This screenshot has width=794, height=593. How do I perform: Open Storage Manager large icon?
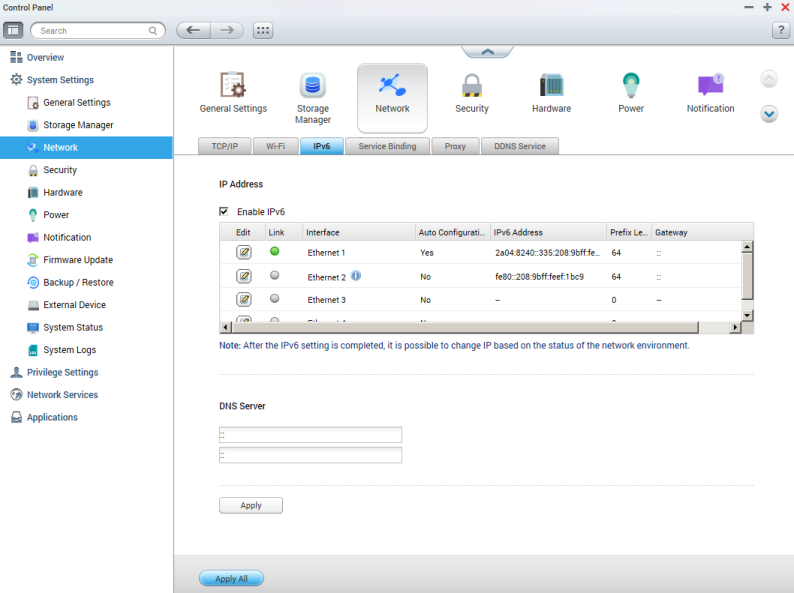pos(312,98)
